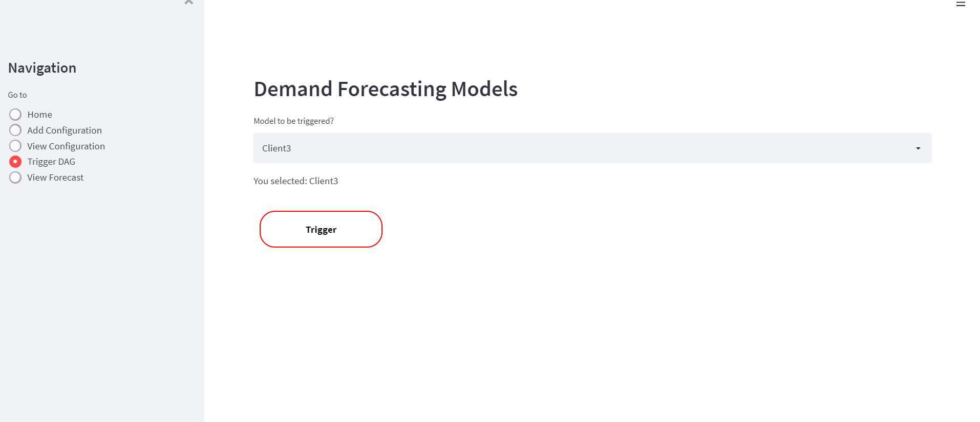980x422 pixels.
Task: Collapse the sidebar using the chevron icon
Action: click(188, 3)
